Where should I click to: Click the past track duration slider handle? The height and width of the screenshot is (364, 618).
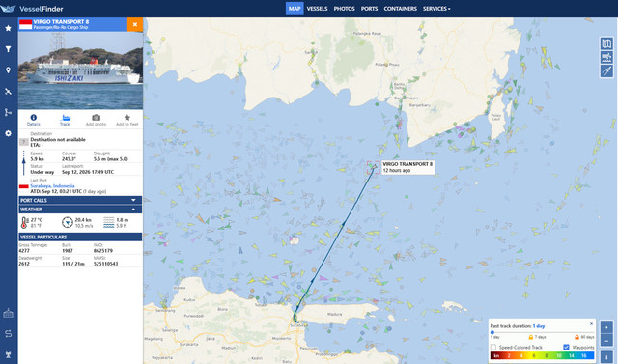(492, 332)
